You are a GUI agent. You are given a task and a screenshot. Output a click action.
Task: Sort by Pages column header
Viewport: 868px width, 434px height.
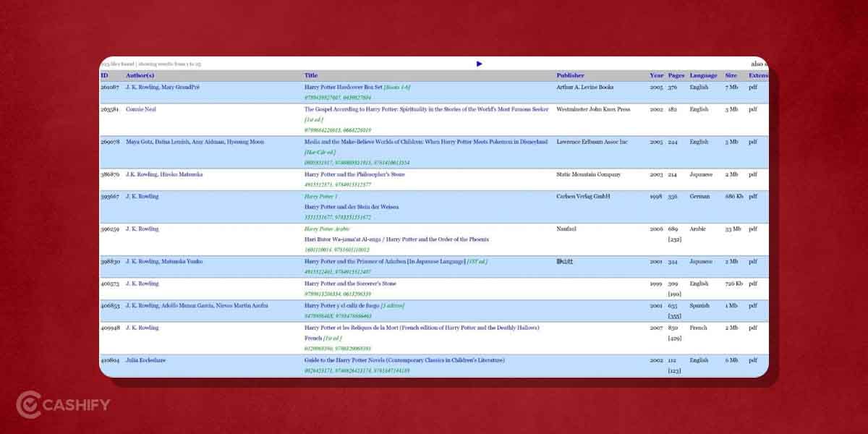click(676, 75)
